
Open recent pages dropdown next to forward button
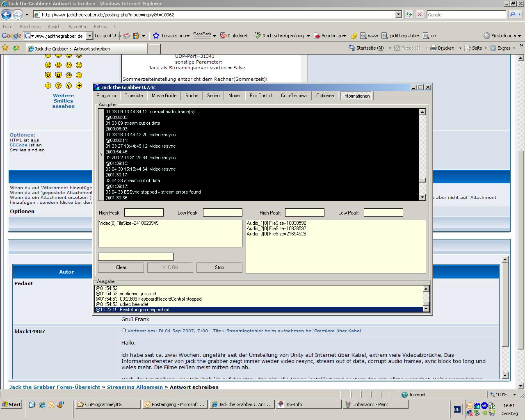(27, 15)
